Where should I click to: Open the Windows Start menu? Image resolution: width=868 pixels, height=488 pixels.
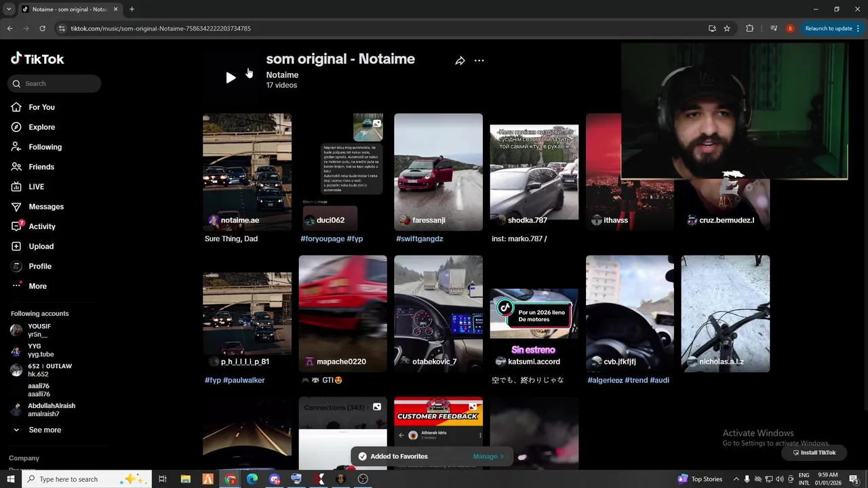pyautogui.click(x=10, y=479)
